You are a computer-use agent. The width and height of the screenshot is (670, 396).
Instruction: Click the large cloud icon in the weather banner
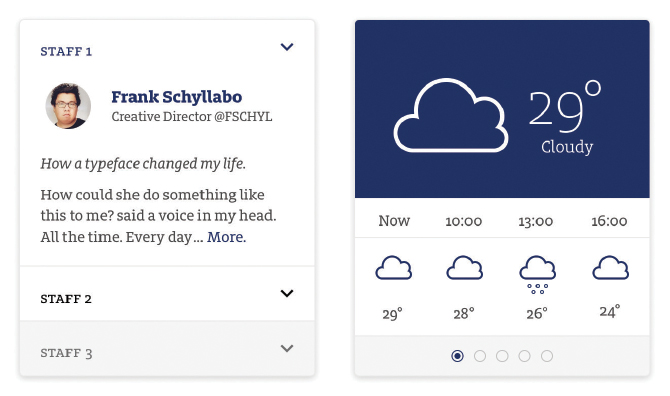point(451,115)
